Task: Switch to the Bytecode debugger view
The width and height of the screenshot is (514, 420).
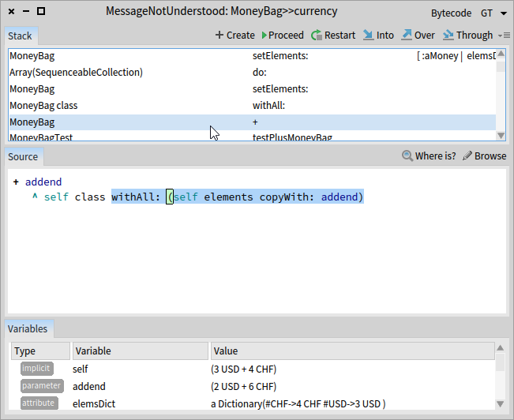Action: [451, 13]
